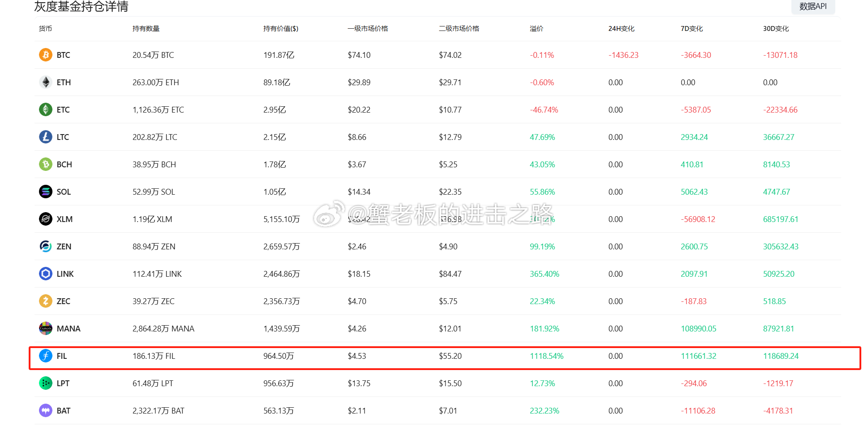Image resolution: width=868 pixels, height=427 pixels.
Task: Select the LINK currency name
Action: point(65,274)
